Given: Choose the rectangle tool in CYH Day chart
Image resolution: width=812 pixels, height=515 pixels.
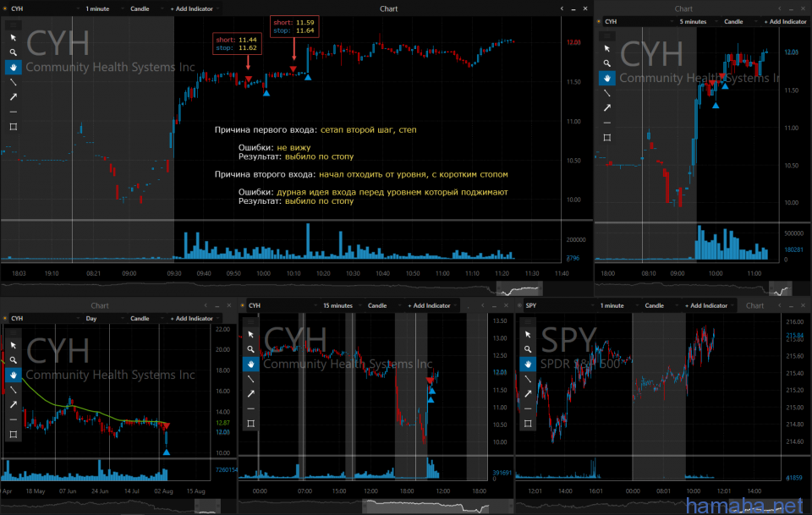Looking at the screenshot, I should [14, 435].
